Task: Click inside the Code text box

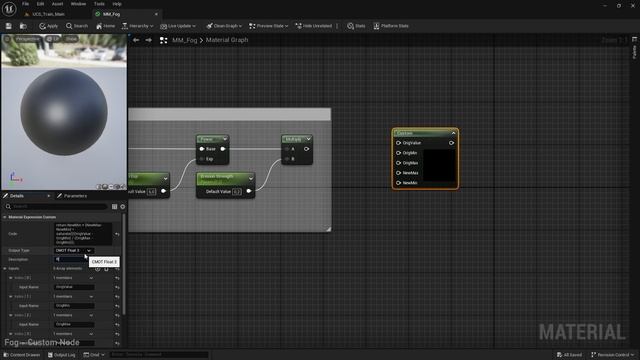Action: tap(83, 234)
